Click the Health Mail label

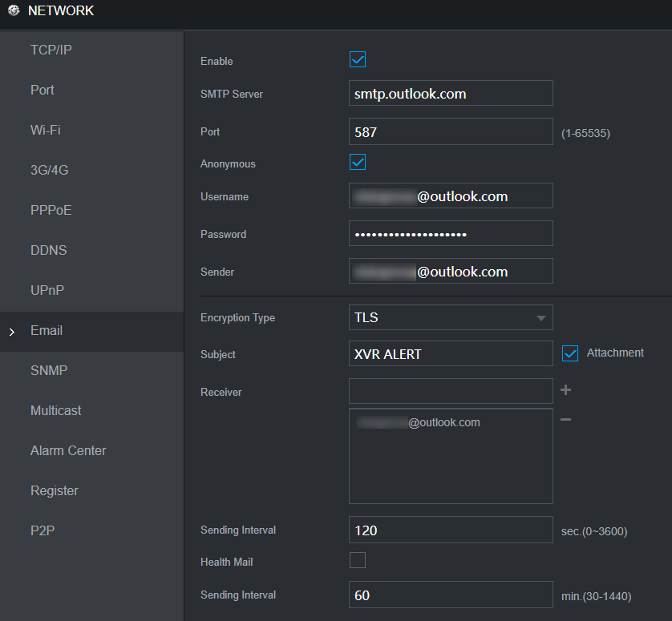[227, 562]
